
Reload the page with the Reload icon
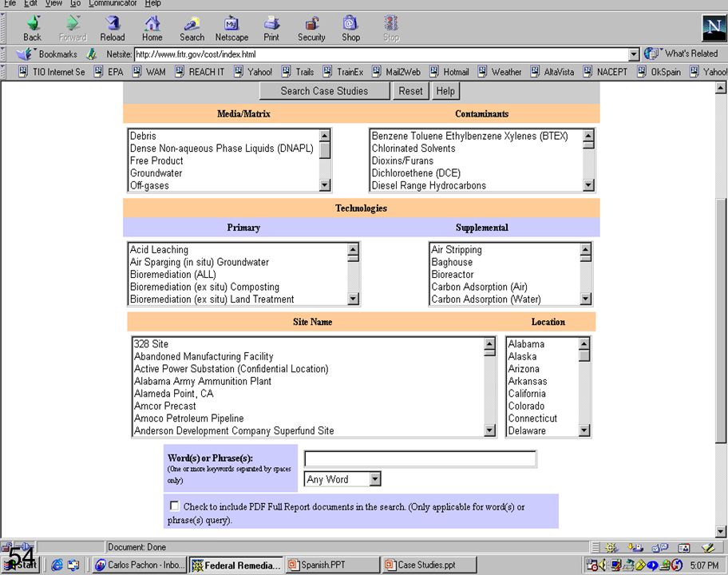(113, 28)
